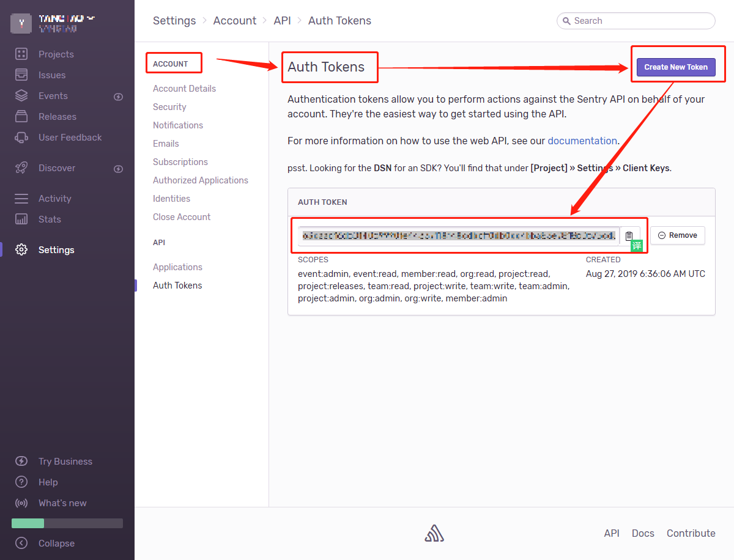The height and width of the screenshot is (560, 734).
Task: Open the Notifications settings page
Action: (178, 125)
